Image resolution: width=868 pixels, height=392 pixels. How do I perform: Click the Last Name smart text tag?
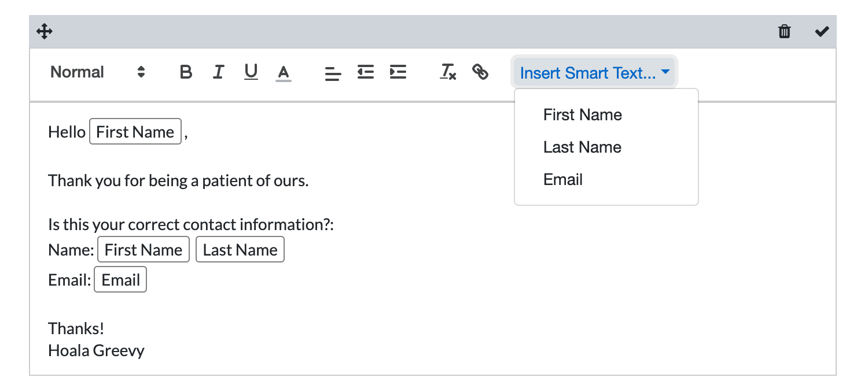pyautogui.click(x=240, y=250)
